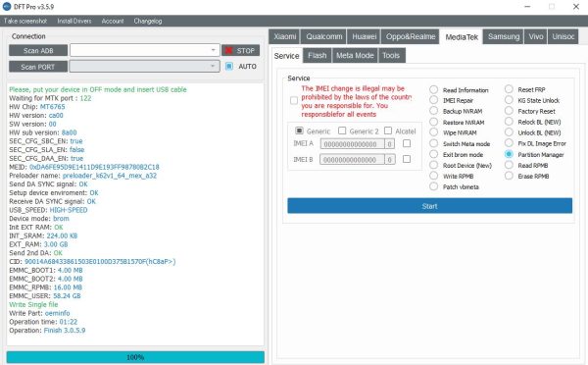Tick the IMEI A enable checkbox
The height and width of the screenshot is (365, 588).
tap(407, 143)
